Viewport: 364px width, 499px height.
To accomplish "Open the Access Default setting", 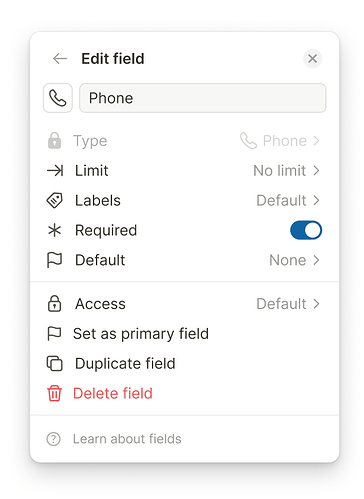I will [x=288, y=304].
